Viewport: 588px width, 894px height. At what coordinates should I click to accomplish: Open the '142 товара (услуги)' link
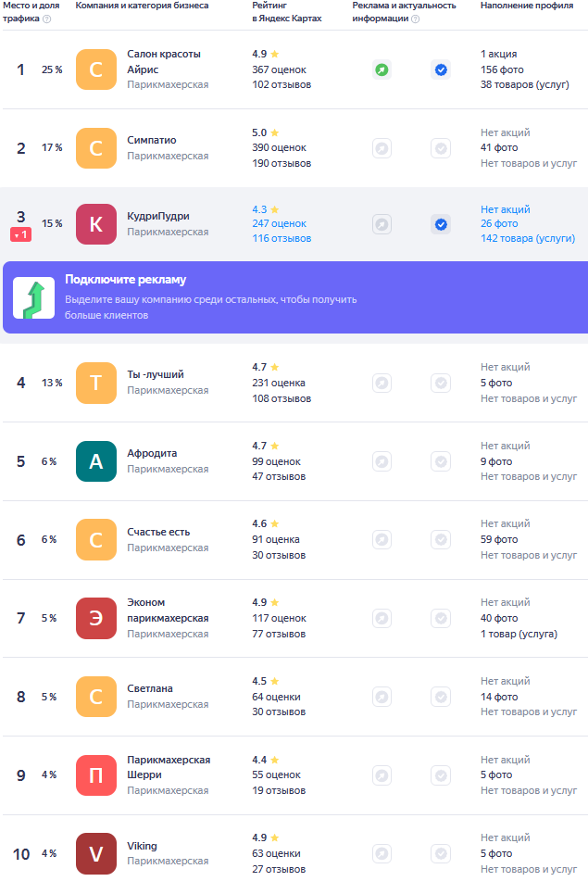coord(528,238)
